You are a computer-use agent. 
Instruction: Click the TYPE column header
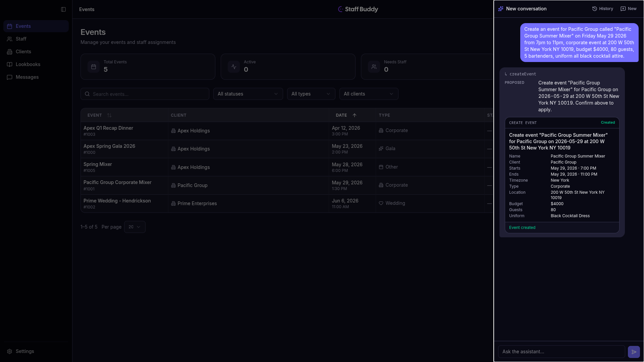pyautogui.click(x=384, y=115)
